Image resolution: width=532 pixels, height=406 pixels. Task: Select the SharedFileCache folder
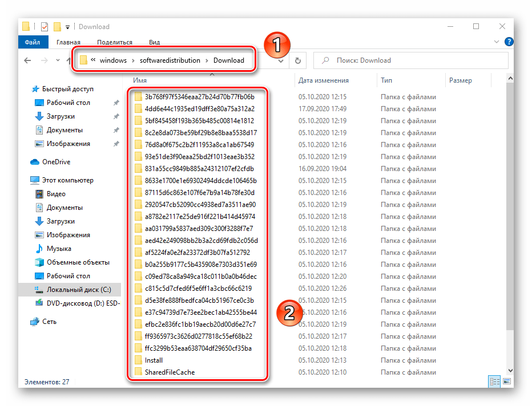pos(170,372)
